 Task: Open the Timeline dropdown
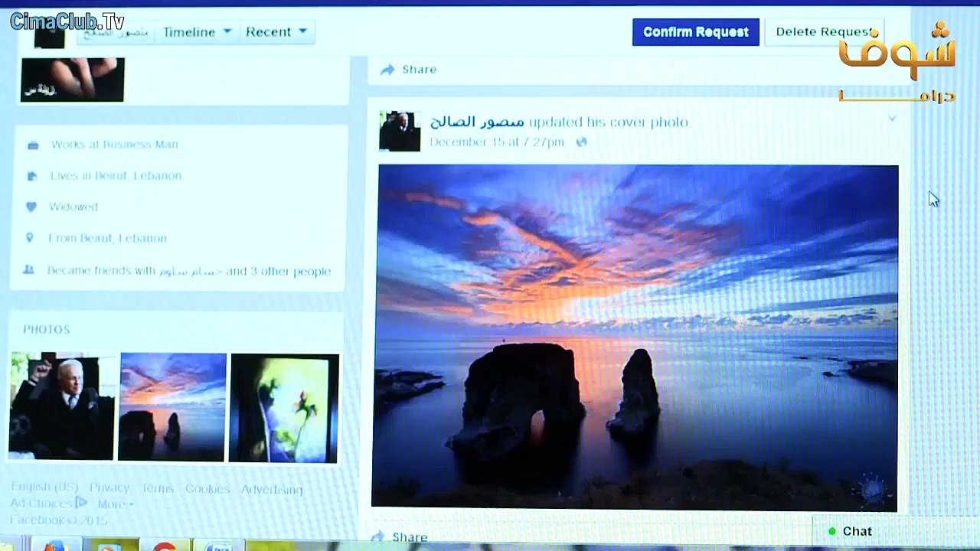(x=197, y=32)
